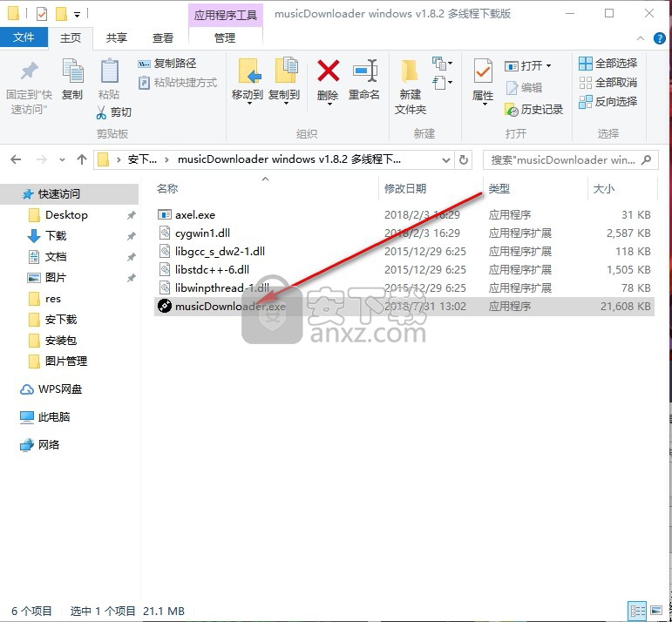Image resolution: width=672 pixels, height=622 pixels.
Task: Click the Copy (复制) ribbon icon
Action: coord(72,73)
